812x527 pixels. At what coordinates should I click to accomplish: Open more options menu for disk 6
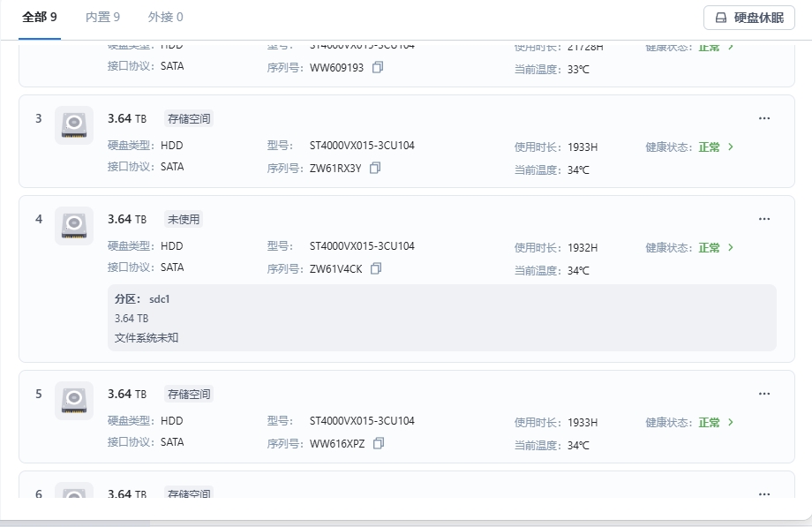point(763,493)
